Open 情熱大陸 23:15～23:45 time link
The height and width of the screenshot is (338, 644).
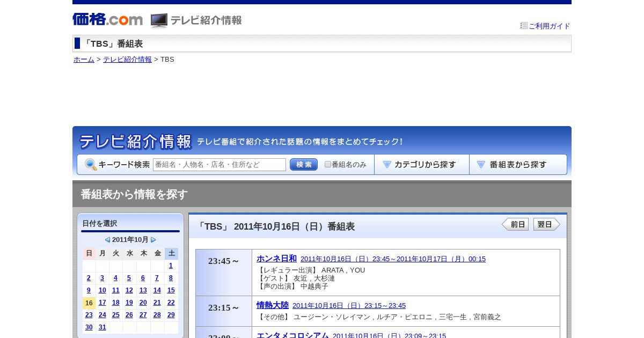pos(349,306)
